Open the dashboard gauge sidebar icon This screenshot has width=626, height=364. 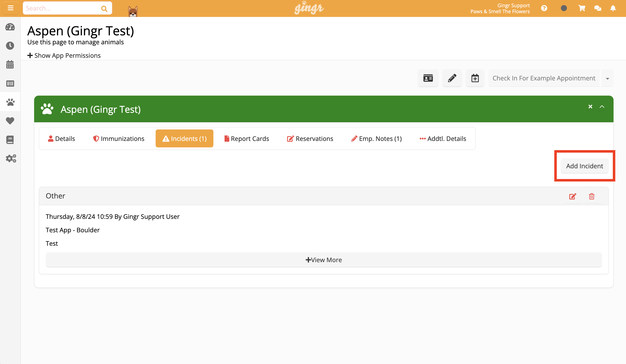(x=10, y=27)
